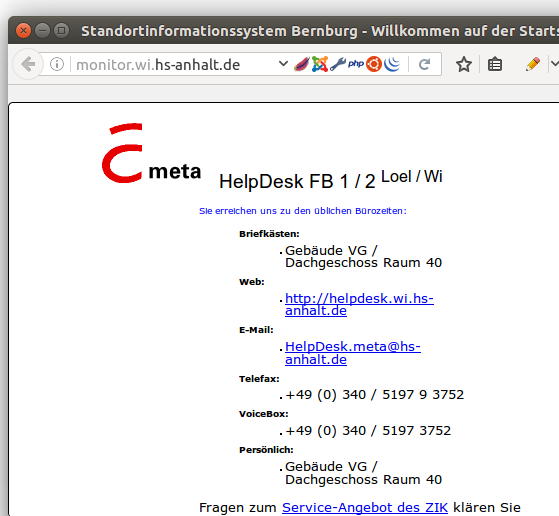Click the window title 'Standortinformationssystem Bernburg'
Screen dimensions: 559x516
pos(219,31)
